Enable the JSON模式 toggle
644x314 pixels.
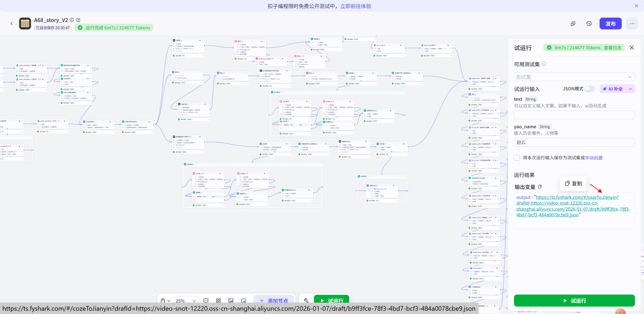[x=589, y=89]
